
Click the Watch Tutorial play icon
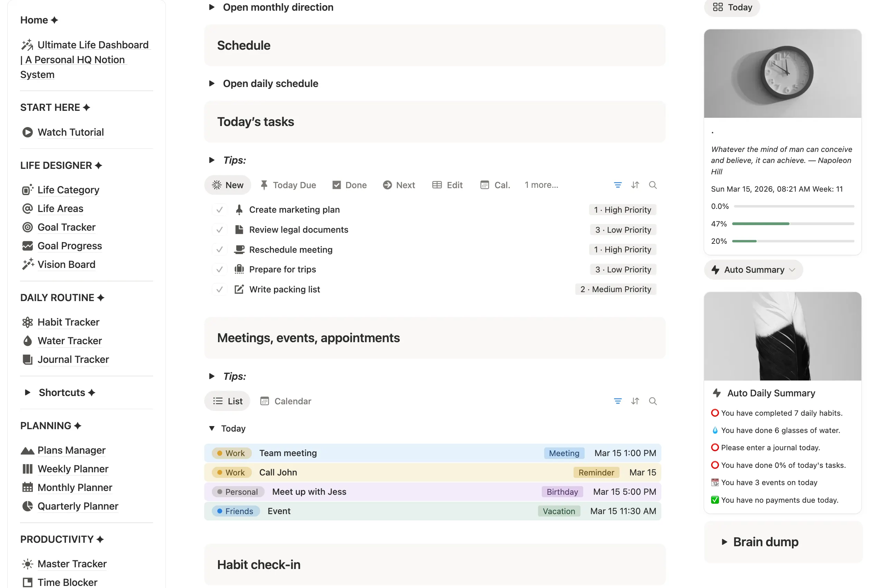[27, 132]
